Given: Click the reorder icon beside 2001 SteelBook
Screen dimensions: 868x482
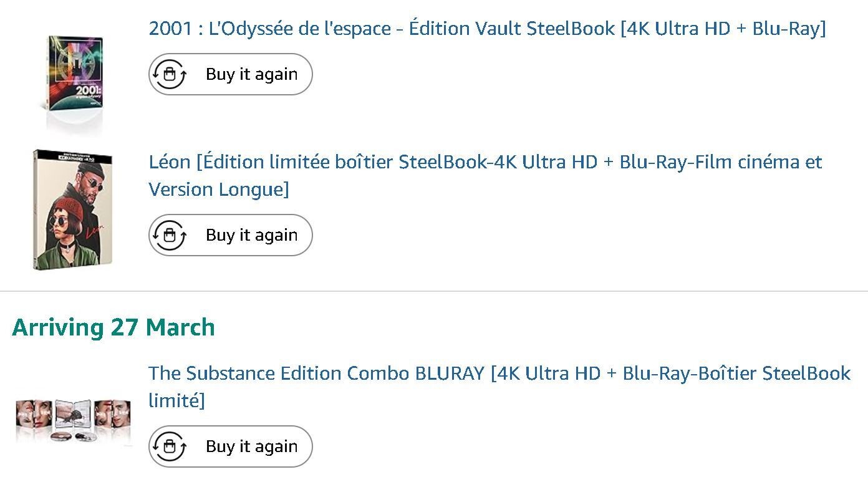Looking at the screenshot, I should 169,75.
